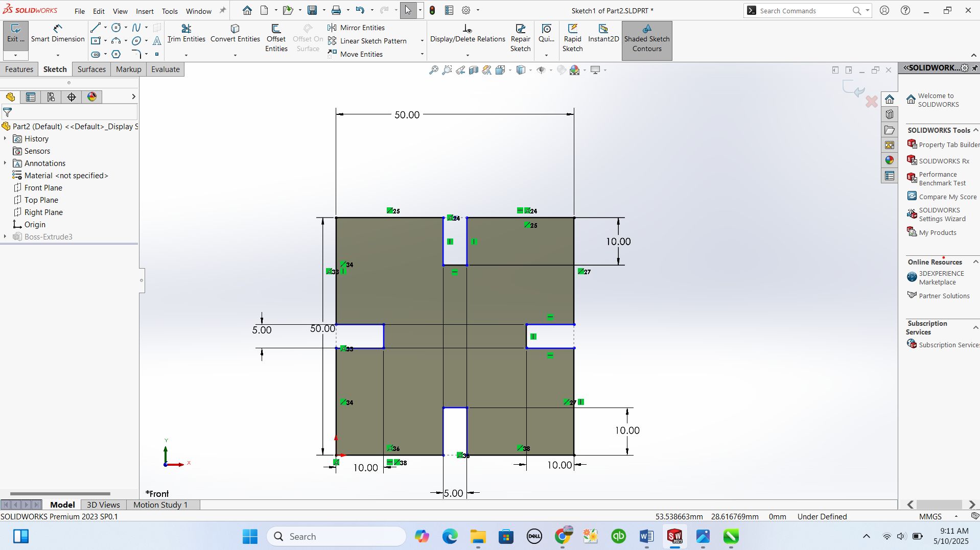The image size is (980, 550).
Task: Open the Tools menu
Action: point(170,11)
